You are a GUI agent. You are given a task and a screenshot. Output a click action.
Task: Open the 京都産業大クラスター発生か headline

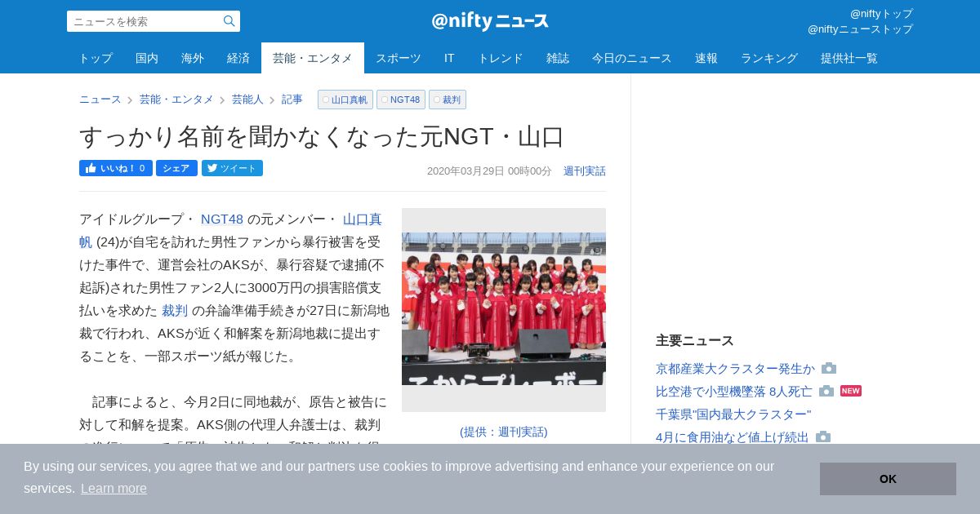click(x=735, y=369)
